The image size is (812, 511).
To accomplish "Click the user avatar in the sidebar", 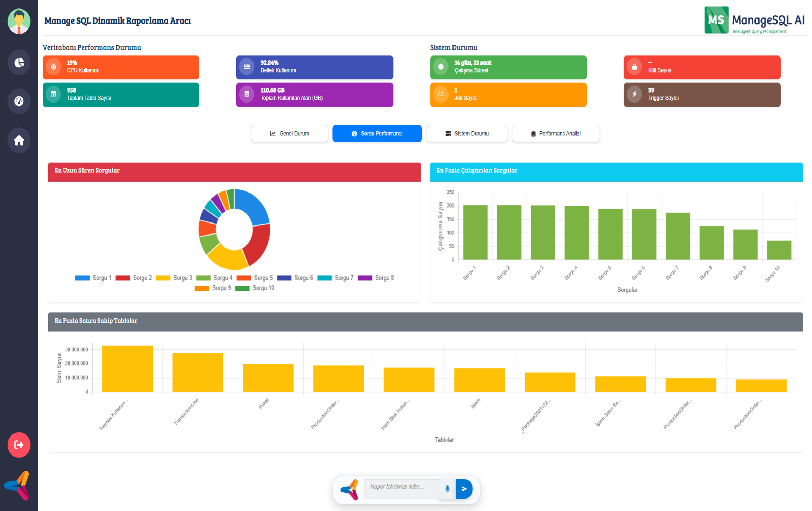I will pyautogui.click(x=19, y=21).
